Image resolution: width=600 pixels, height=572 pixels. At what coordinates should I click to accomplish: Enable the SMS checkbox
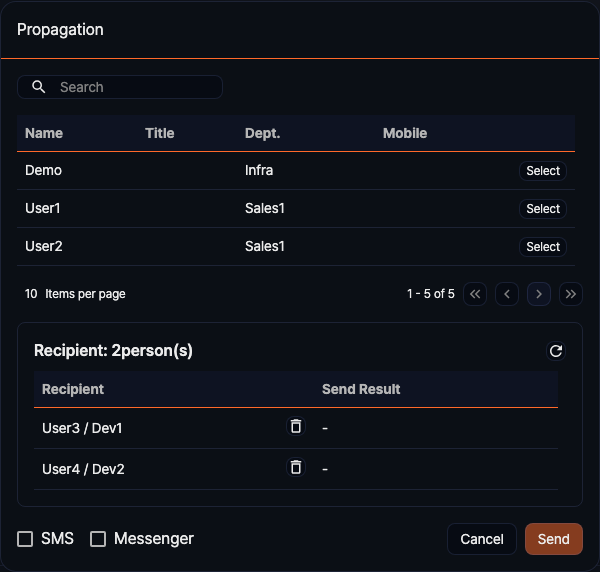pyautogui.click(x=26, y=539)
